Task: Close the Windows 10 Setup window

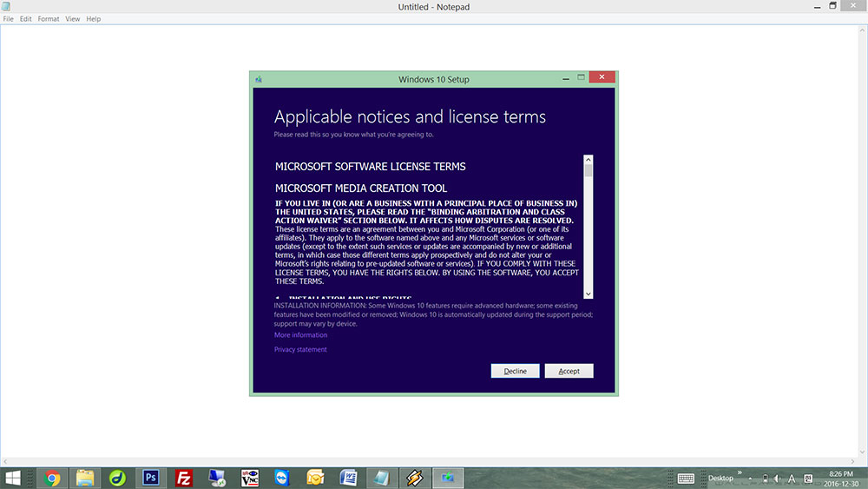Action: coord(602,77)
